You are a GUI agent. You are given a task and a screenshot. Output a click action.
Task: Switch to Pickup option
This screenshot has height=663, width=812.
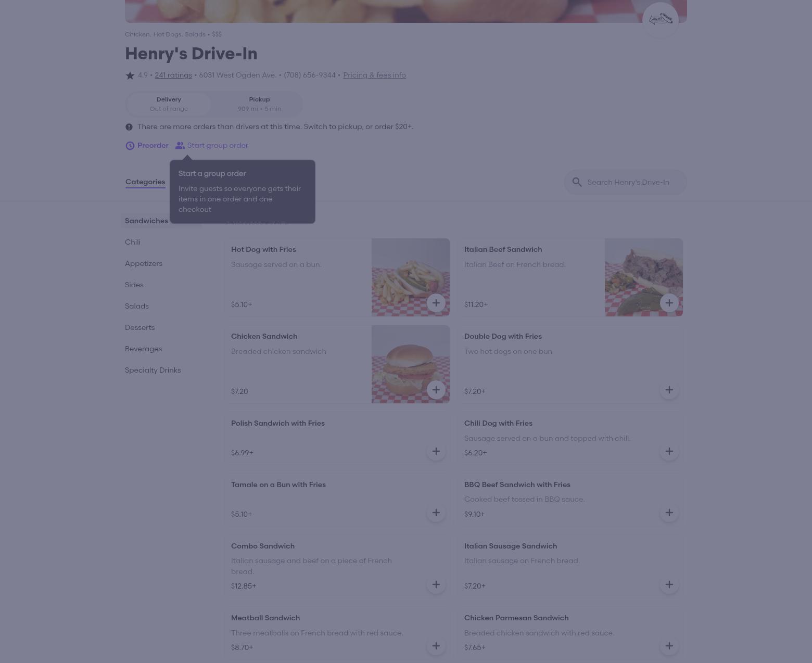coord(259,104)
